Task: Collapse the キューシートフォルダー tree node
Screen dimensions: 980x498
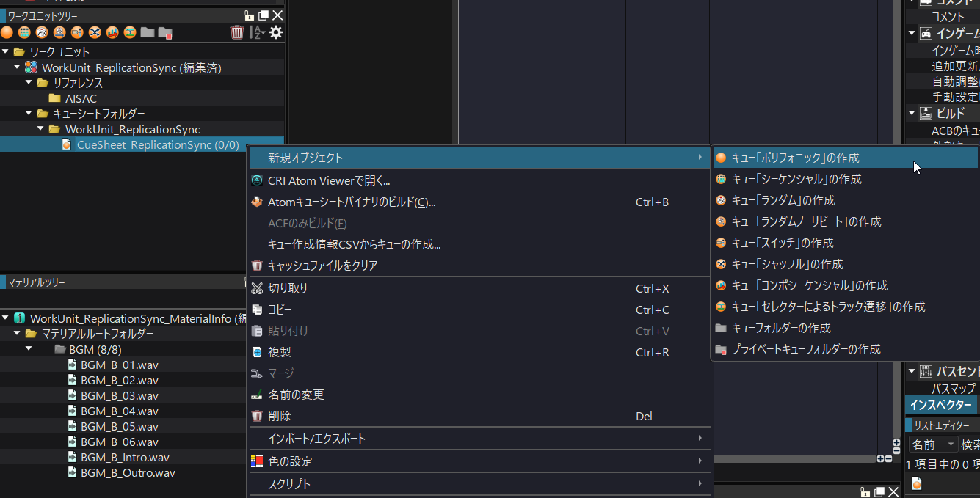Action: pyautogui.click(x=29, y=114)
